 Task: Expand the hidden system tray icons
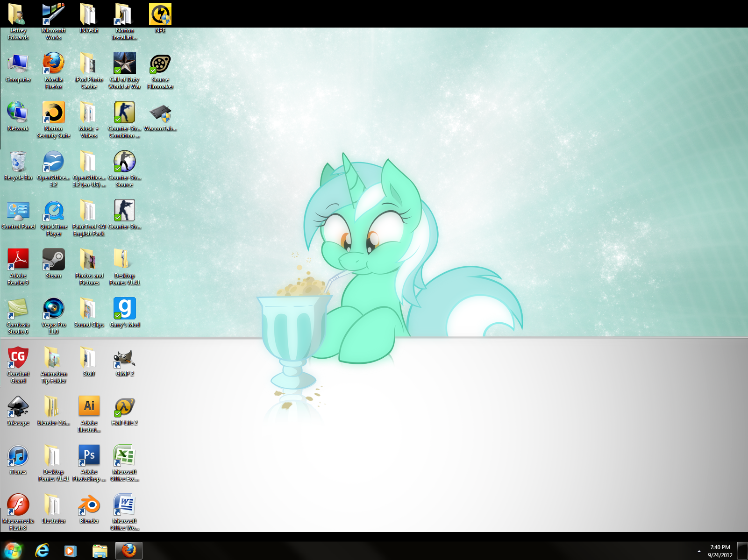699,551
